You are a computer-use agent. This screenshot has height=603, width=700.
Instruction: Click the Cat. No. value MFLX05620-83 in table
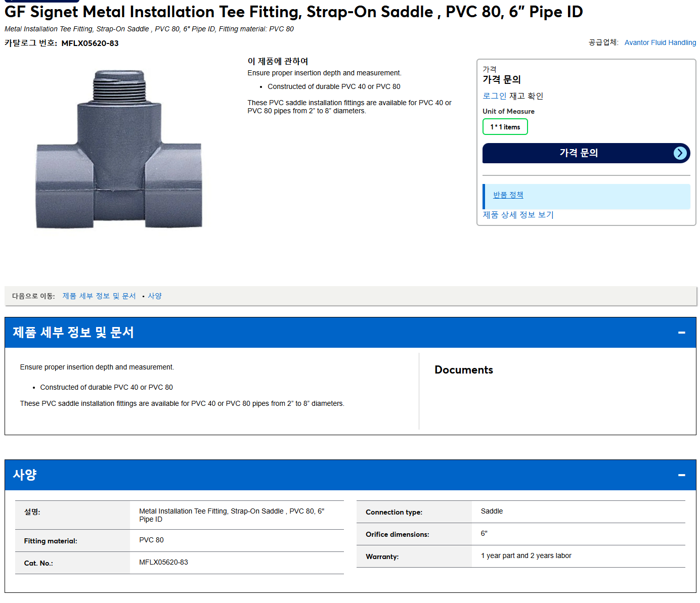[163, 563]
